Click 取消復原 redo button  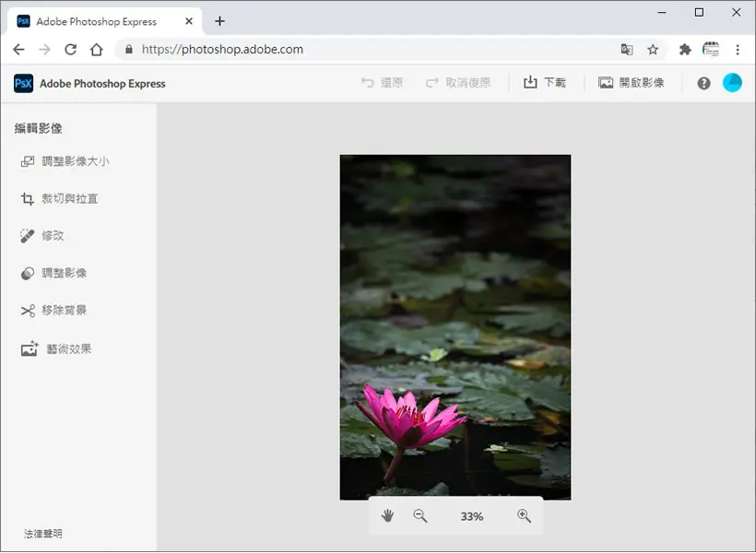[x=458, y=82]
